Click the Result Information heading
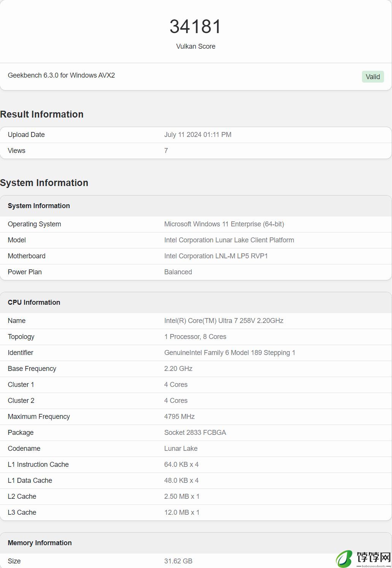 point(42,114)
